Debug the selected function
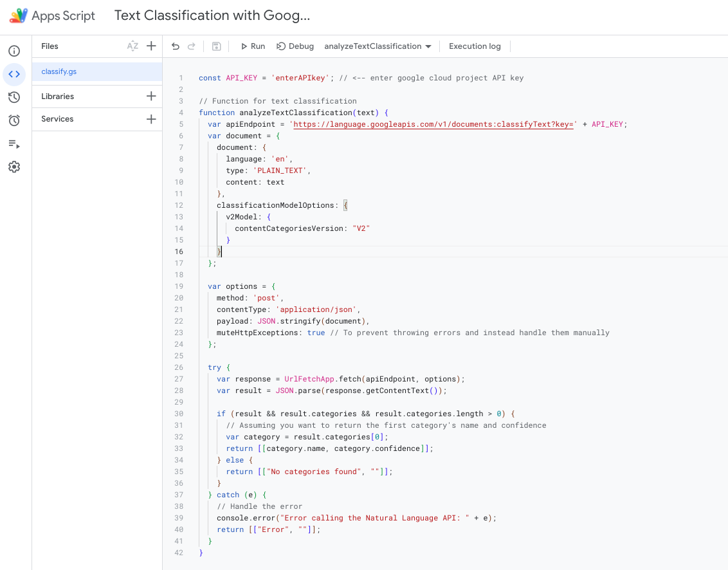Image resolution: width=728 pixels, height=570 pixels. [295, 46]
